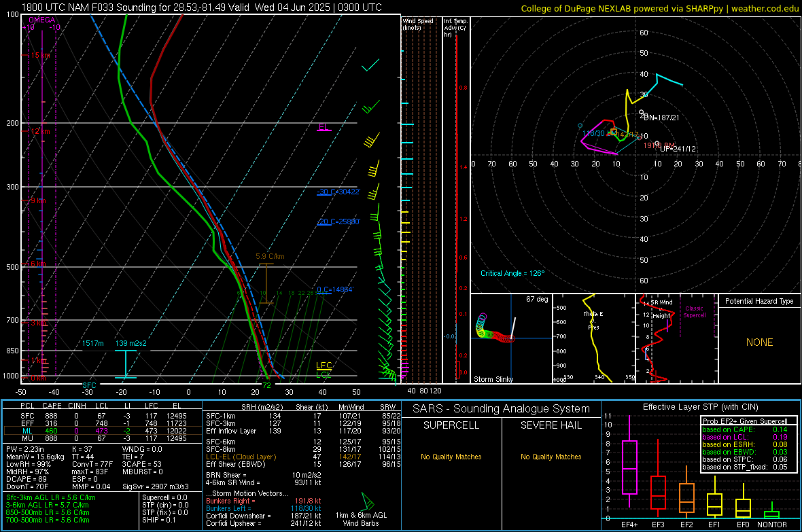Click the 'Prob EF2+ Given Supercell' legend title
The height and width of the screenshot is (532, 802).
coord(745,421)
